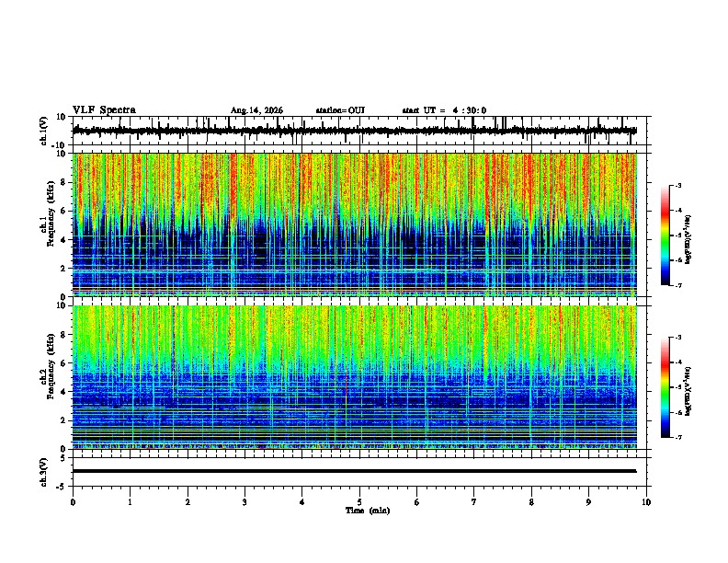Click the "10" tick on the time axis

click(646, 502)
